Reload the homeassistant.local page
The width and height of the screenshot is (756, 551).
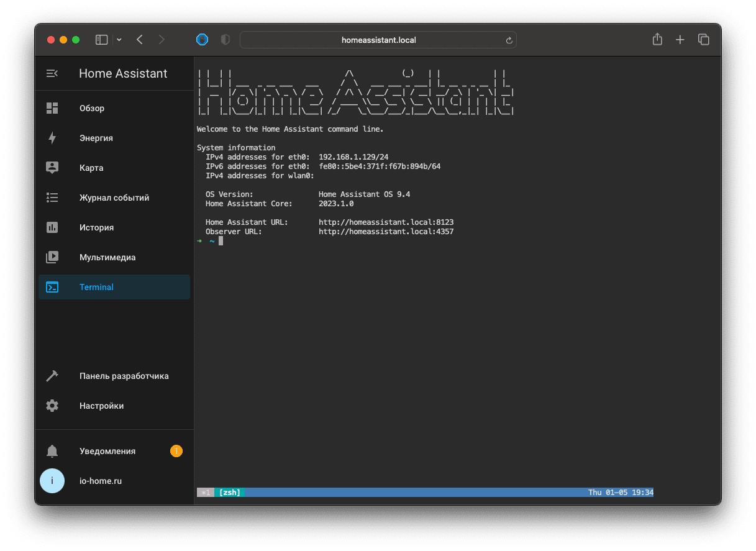coord(509,39)
